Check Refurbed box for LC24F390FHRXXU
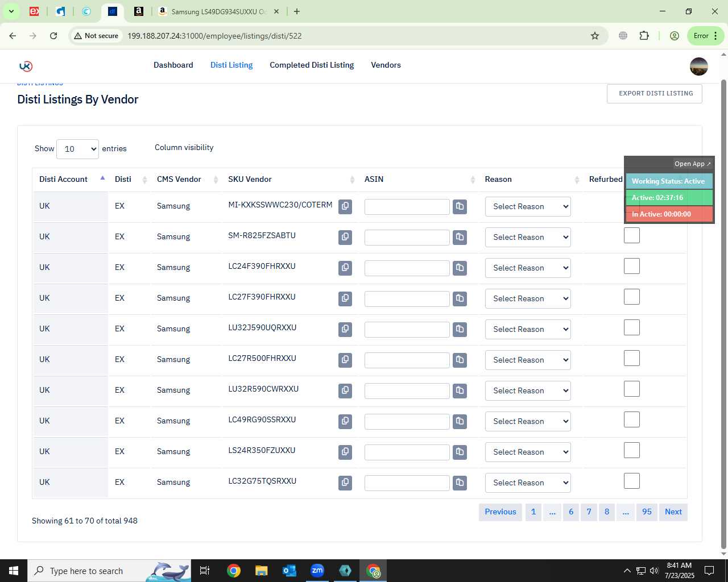Viewport: 728px width, 582px height. coord(632,266)
